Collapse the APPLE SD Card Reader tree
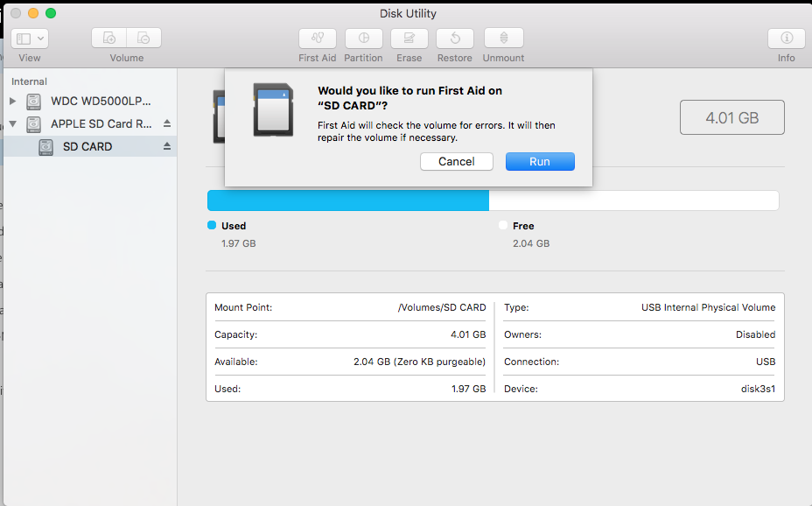This screenshot has height=506, width=812. coord(13,123)
